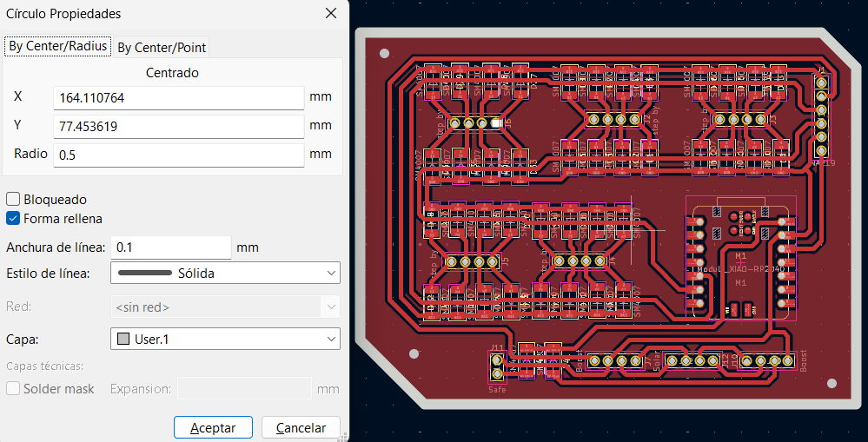Click the Y center coordinate field

[179, 126]
